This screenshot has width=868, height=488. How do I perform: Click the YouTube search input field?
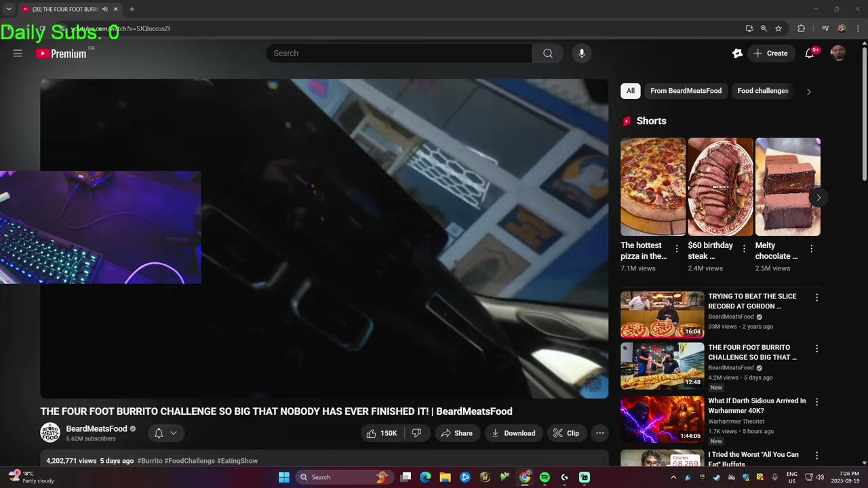399,54
